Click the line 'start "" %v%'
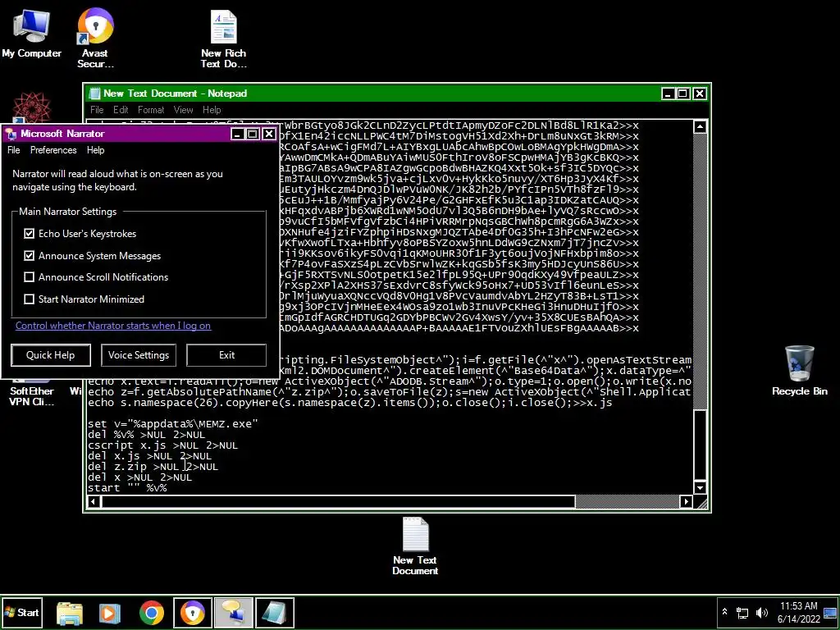Viewport: 840px width, 630px height. (x=127, y=488)
